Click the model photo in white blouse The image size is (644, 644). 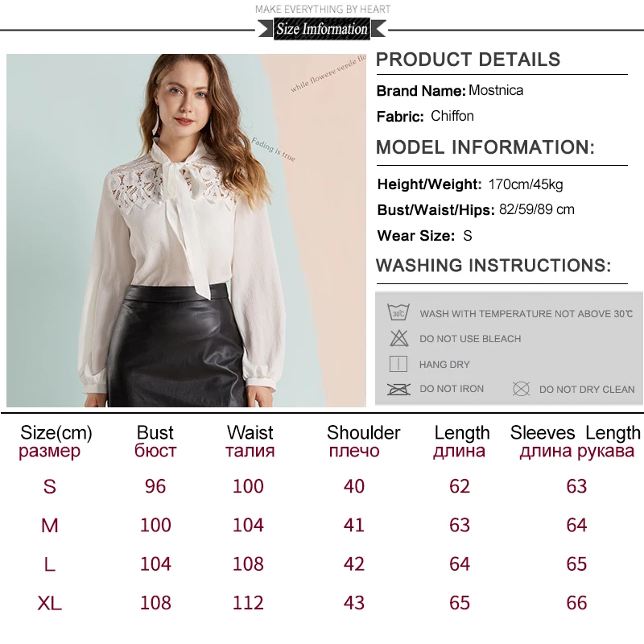click(186, 230)
